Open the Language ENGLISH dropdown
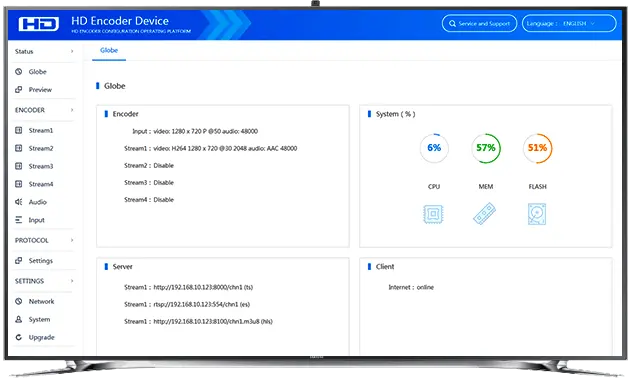Image resolution: width=630 pixels, height=380 pixels. [569, 23]
